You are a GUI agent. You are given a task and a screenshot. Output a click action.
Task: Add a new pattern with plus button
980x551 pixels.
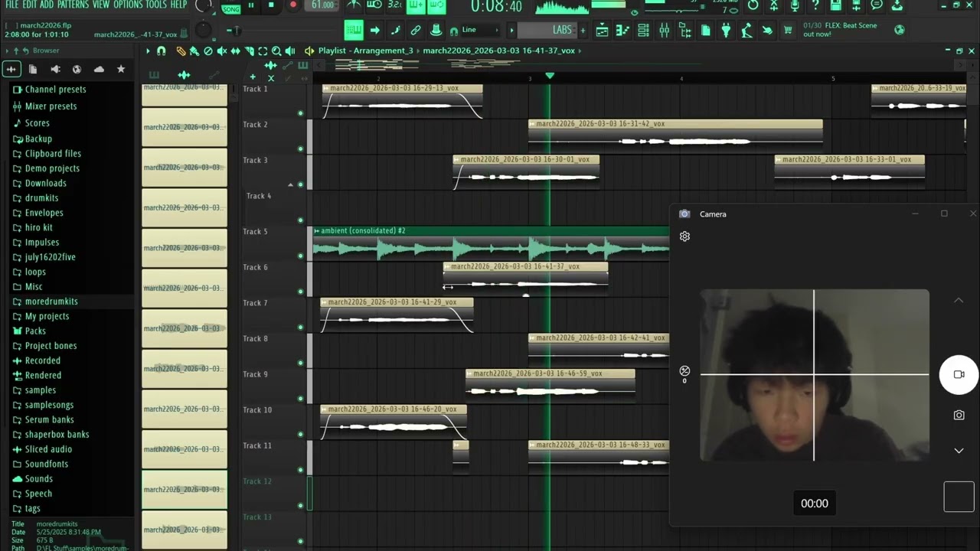pos(583,31)
